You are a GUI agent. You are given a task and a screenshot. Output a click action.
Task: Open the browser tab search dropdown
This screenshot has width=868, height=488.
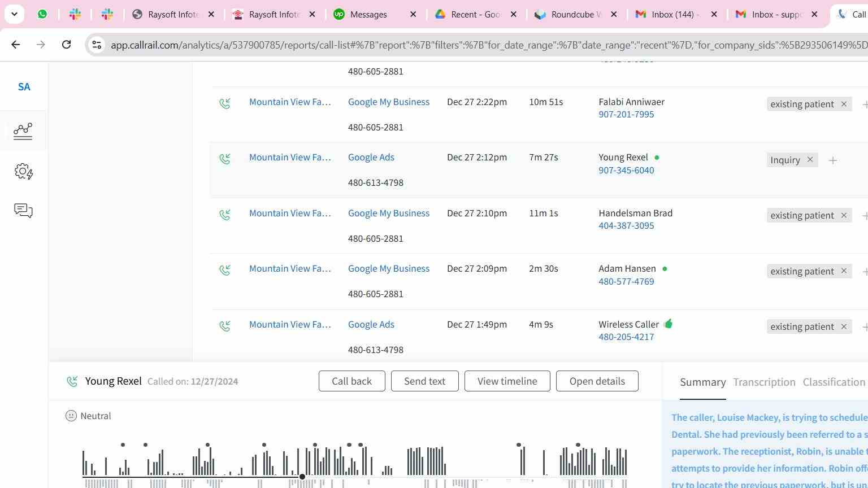click(x=14, y=14)
